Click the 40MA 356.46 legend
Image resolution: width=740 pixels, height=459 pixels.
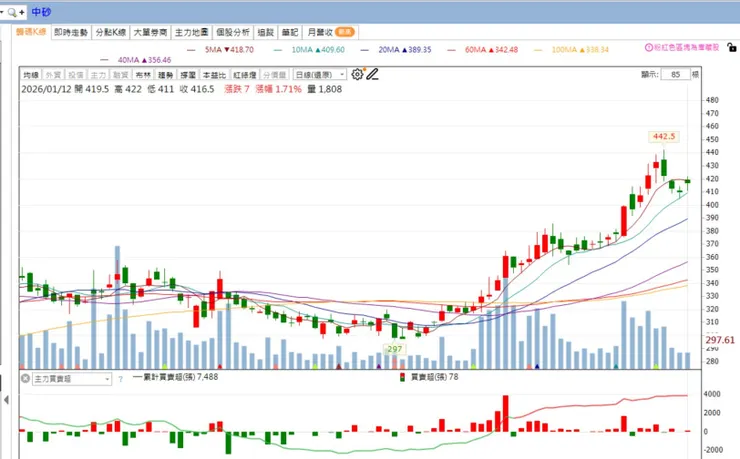point(136,60)
